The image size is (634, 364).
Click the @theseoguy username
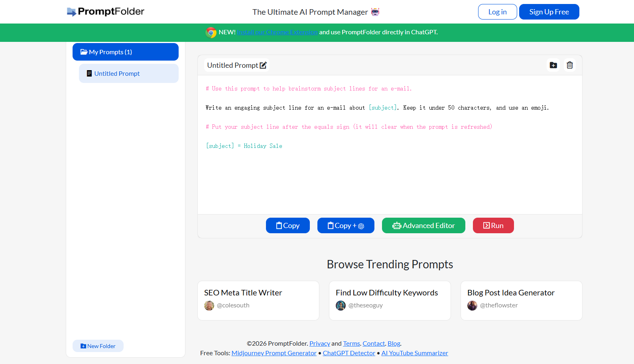tap(365, 305)
